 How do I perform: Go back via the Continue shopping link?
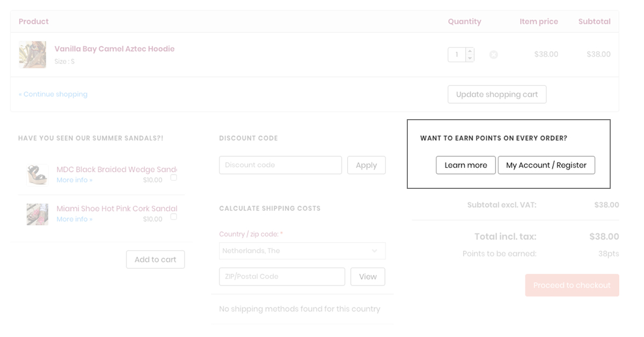pos(53,94)
